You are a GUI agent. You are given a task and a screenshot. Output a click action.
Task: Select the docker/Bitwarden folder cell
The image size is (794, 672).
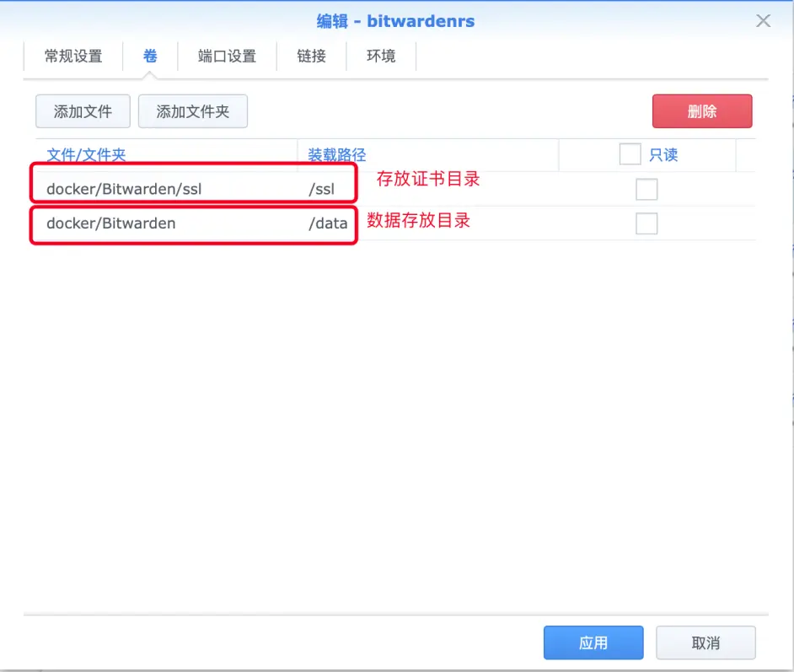[111, 223]
